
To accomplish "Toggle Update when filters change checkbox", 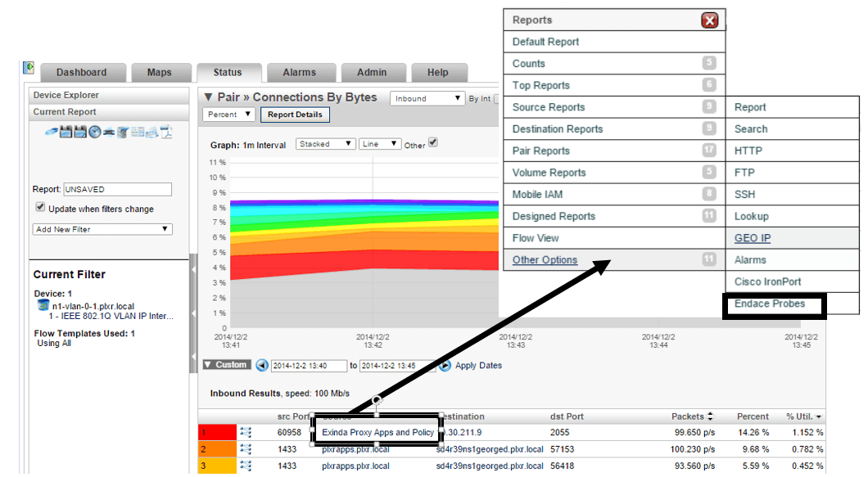I will tap(40, 207).
